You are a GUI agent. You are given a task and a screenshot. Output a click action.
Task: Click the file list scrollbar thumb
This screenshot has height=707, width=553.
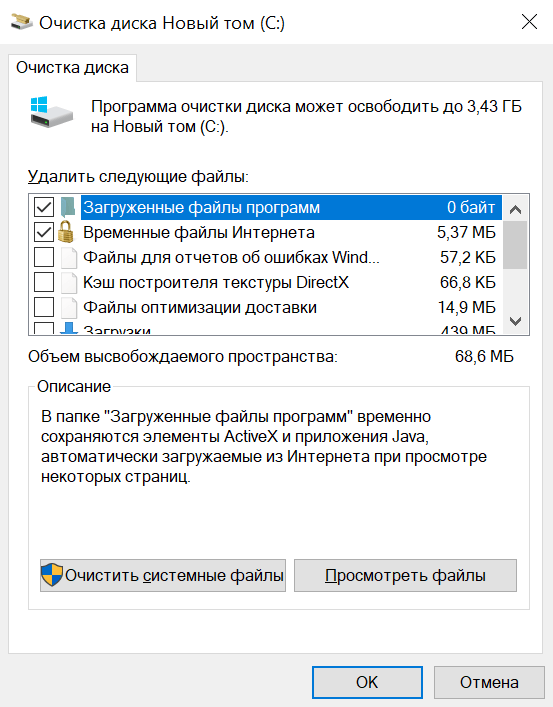[515, 245]
